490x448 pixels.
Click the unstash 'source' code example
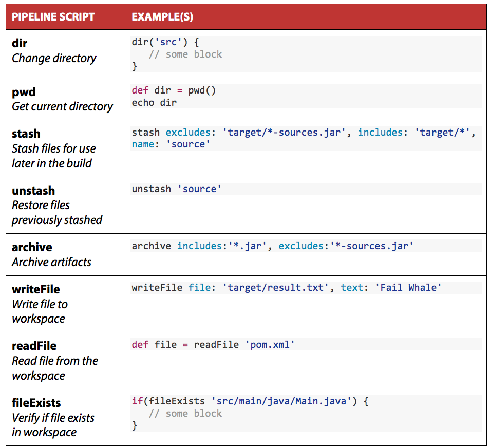pyautogui.click(x=176, y=189)
